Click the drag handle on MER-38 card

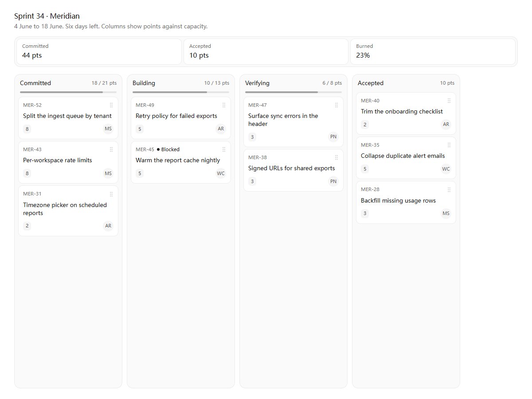coord(336,157)
